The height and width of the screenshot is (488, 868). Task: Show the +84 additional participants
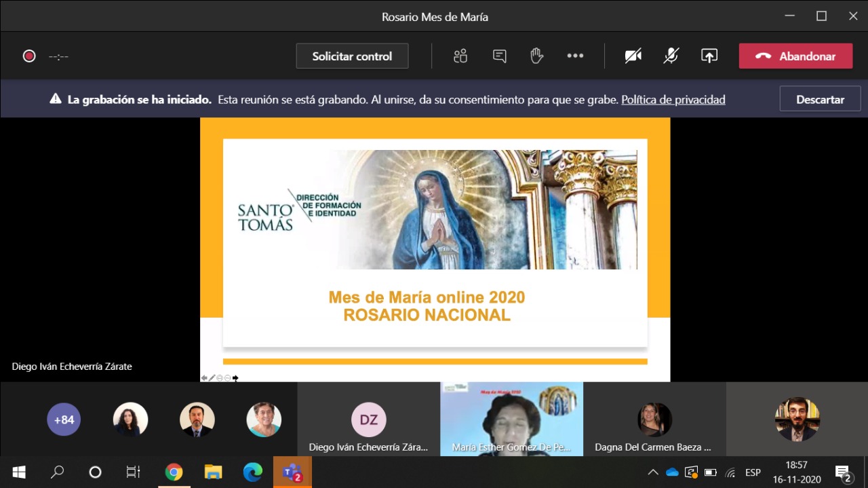[x=64, y=419]
